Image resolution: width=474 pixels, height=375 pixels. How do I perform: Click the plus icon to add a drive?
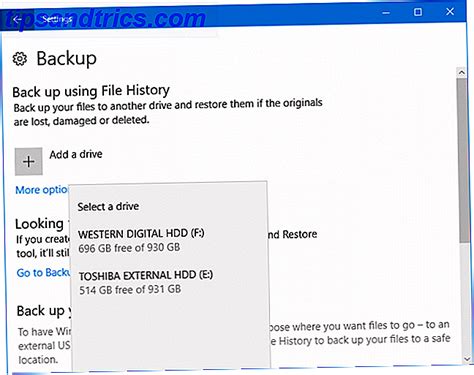(29, 161)
